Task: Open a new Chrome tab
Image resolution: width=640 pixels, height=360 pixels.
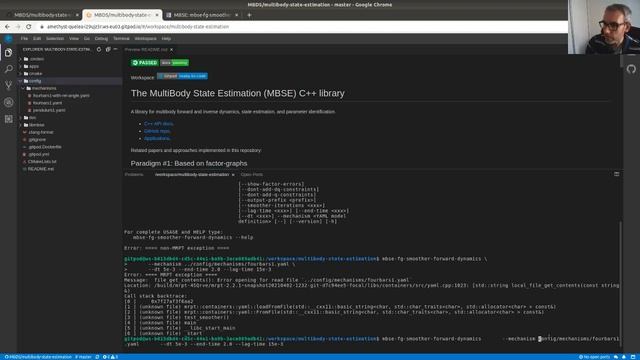Action: click(249, 15)
